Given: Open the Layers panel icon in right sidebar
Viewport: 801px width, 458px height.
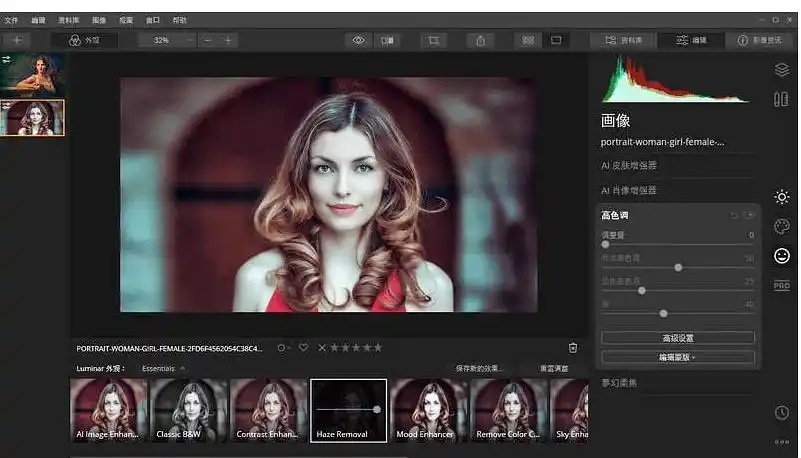Looking at the screenshot, I should tap(781, 69).
